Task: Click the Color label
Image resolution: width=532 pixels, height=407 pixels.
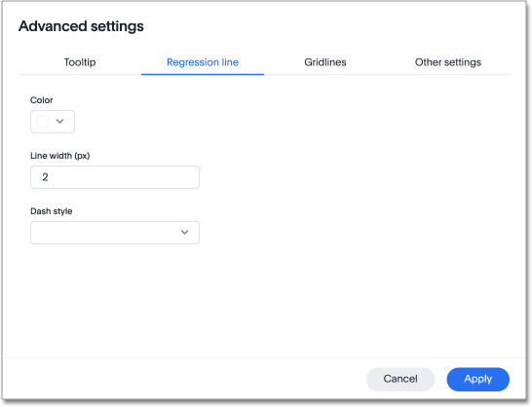Action: click(41, 100)
